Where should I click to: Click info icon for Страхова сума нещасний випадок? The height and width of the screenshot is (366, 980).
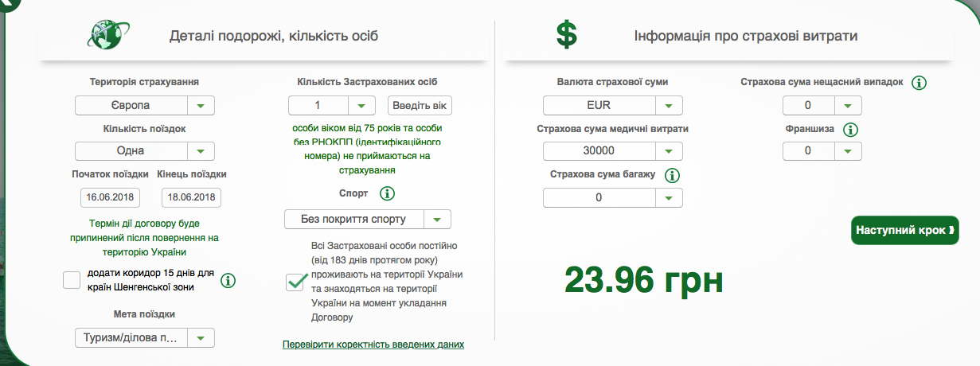point(919,83)
